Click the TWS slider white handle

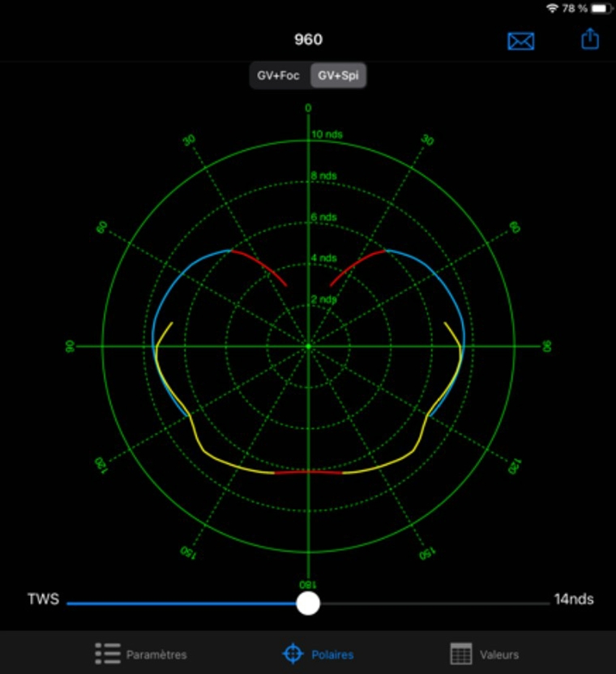[308, 603]
